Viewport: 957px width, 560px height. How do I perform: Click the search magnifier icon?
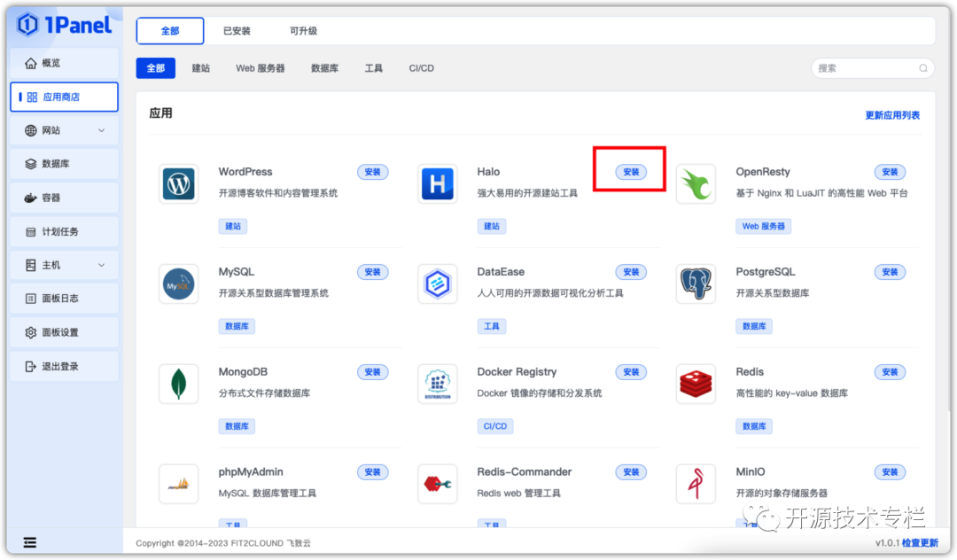pos(922,68)
